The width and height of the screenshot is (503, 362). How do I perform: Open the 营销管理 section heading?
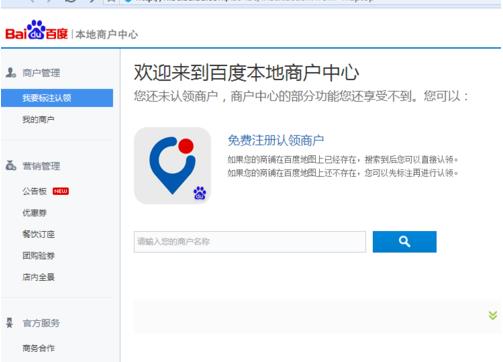point(41,166)
